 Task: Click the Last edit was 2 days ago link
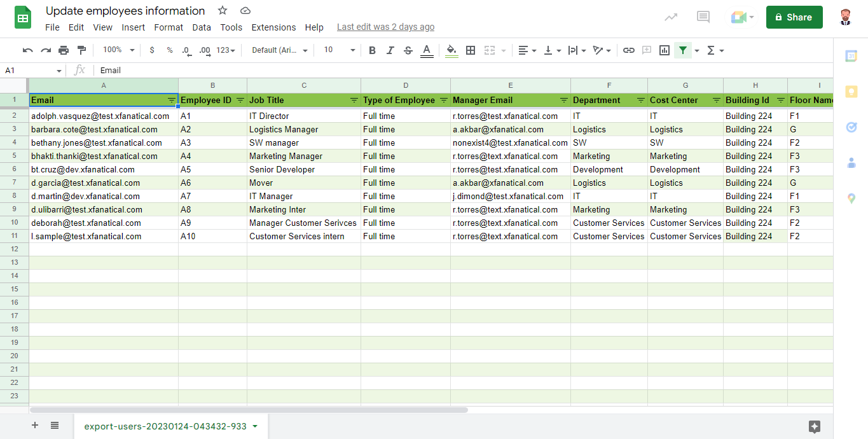(x=385, y=27)
